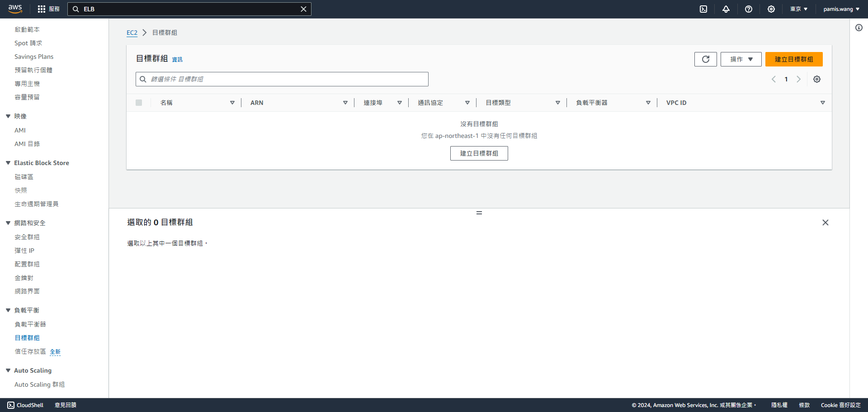Open 快照 in the sidebar
Screen dimensions: 868x412
click(x=21, y=190)
